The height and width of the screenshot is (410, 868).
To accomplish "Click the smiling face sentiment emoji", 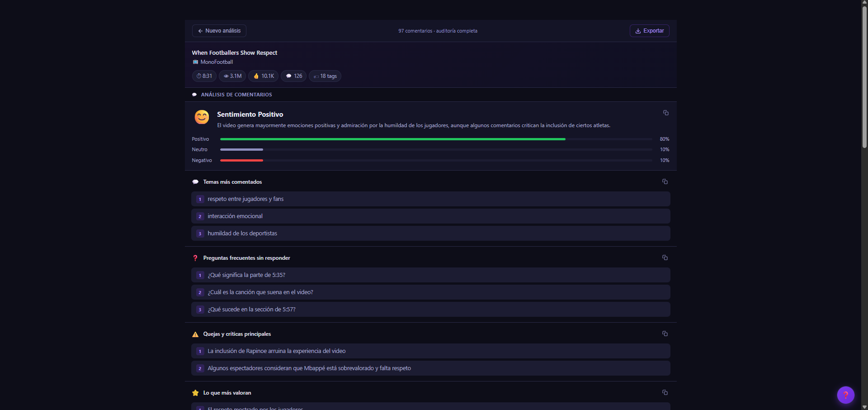I will pyautogui.click(x=202, y=117).
